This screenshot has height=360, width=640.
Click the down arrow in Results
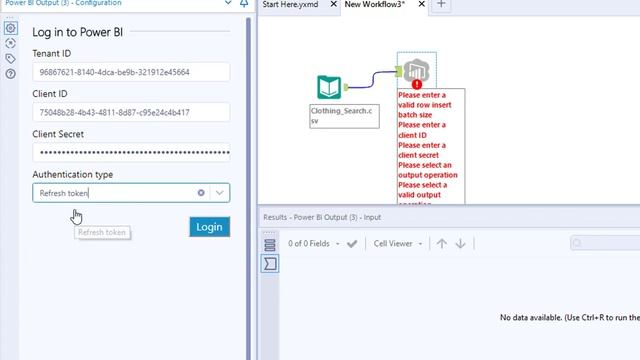460,244
